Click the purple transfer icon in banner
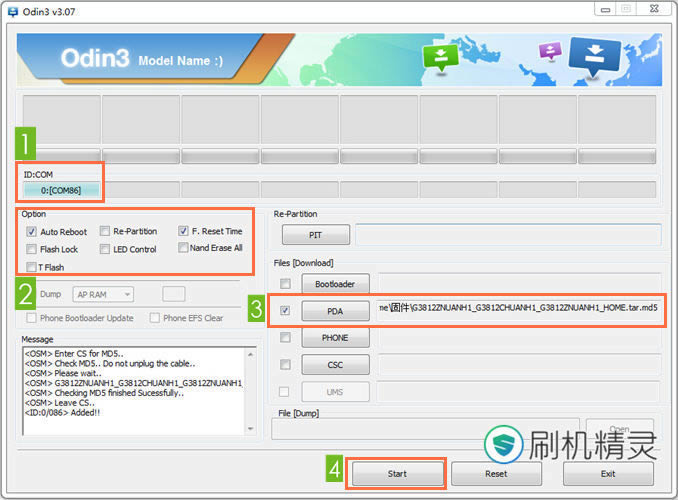The height and width of the screenshot is (500, 678). pyautogui.click(x=550, y=51)
